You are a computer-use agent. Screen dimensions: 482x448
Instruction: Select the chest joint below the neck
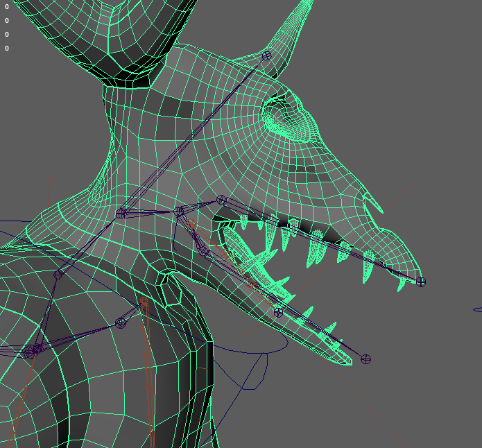[121, 322]
